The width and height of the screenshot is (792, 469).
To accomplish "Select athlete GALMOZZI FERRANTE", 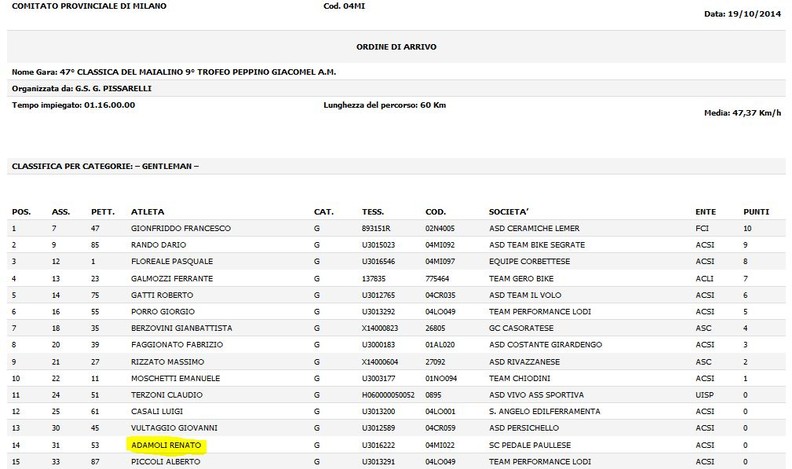I will point(172,279).
